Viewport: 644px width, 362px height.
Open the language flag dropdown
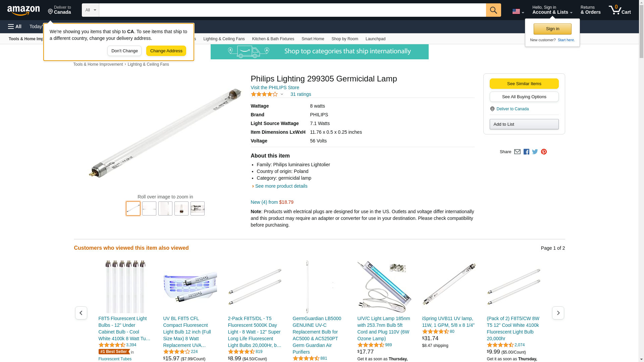518,11
